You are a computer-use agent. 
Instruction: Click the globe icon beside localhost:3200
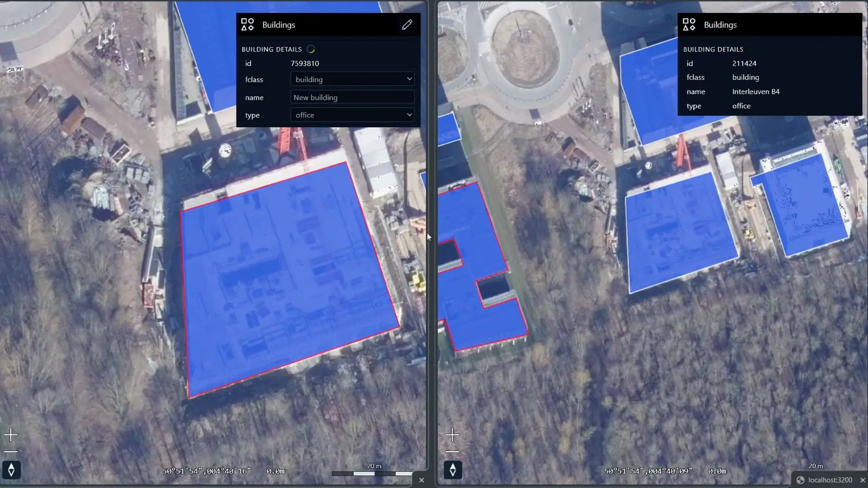click(x=800, y=480)
